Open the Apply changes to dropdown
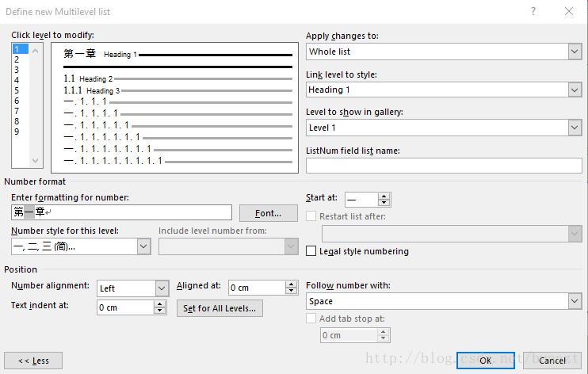 [575, 52]
